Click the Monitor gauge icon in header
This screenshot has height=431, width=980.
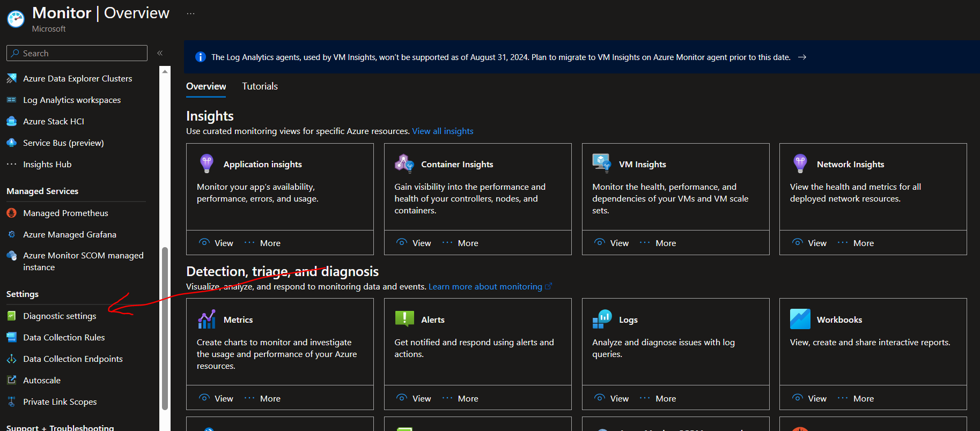[x=16, y=19]
